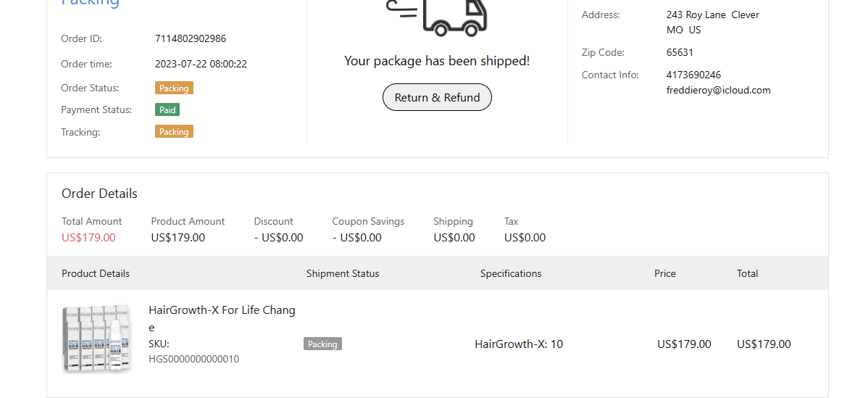Click the red Total Amount US$179.00
Screen dimensions: 868x398
88,238
